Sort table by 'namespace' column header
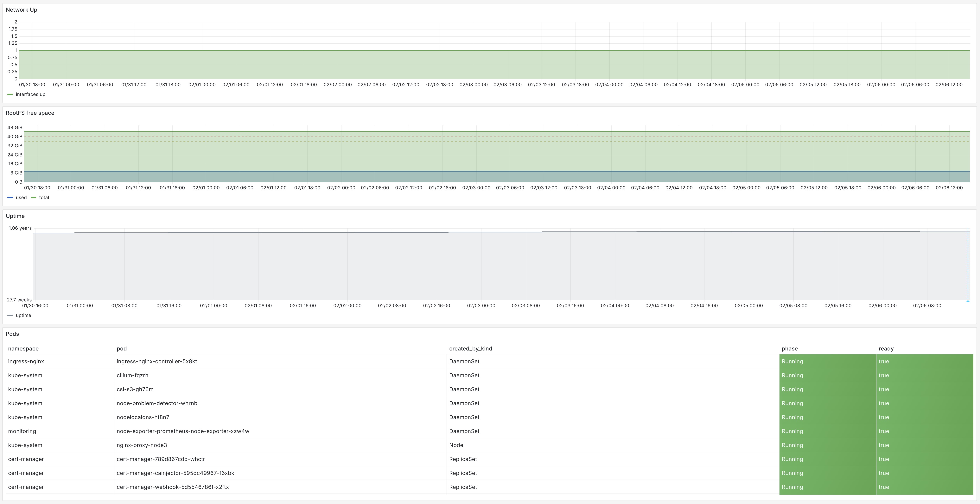Viewport: 980px width, 504px height. point(23,349)
